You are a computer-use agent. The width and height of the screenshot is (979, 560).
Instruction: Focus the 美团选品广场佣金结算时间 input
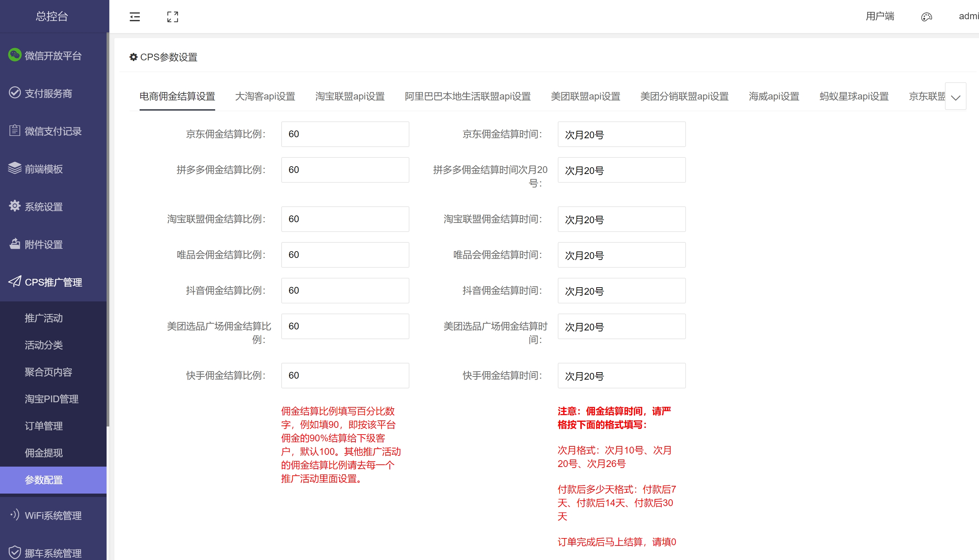622,326
